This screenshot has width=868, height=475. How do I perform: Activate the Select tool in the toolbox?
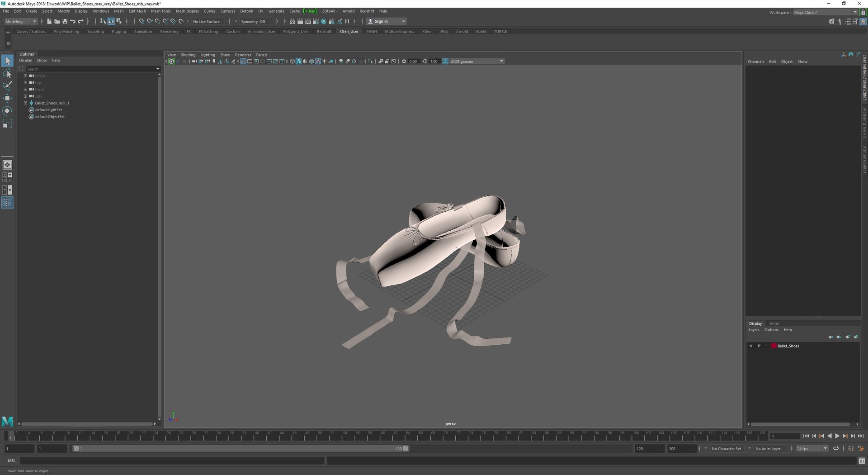click(7, 60)
